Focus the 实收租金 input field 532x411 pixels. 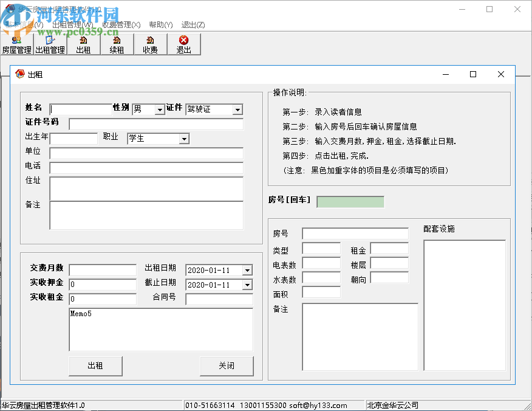tap(103, 299)
